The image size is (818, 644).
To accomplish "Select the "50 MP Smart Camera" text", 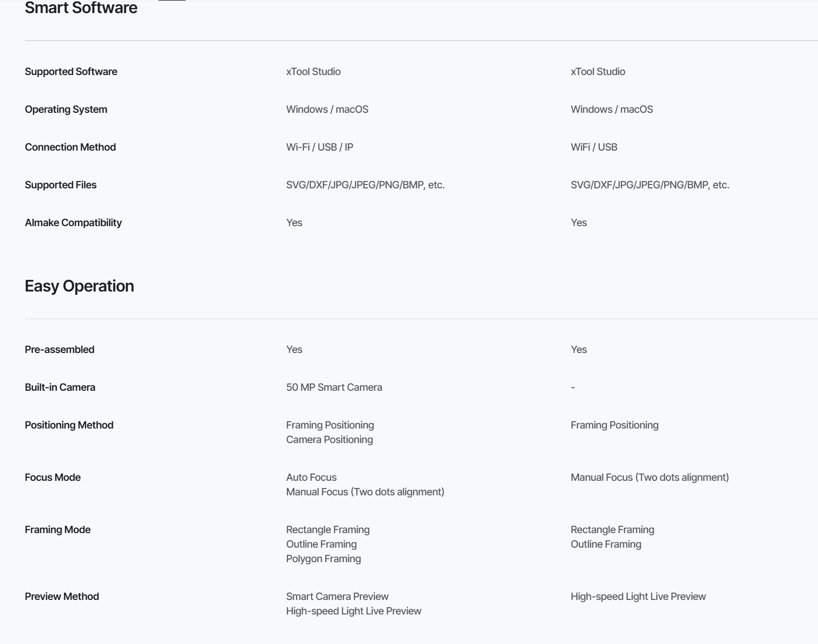I will (334, 387).
